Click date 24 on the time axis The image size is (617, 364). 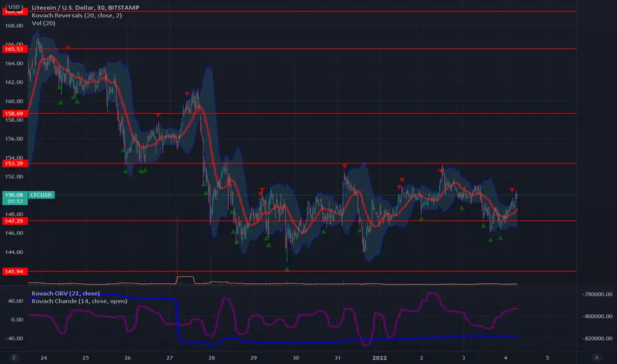[44, 357]
